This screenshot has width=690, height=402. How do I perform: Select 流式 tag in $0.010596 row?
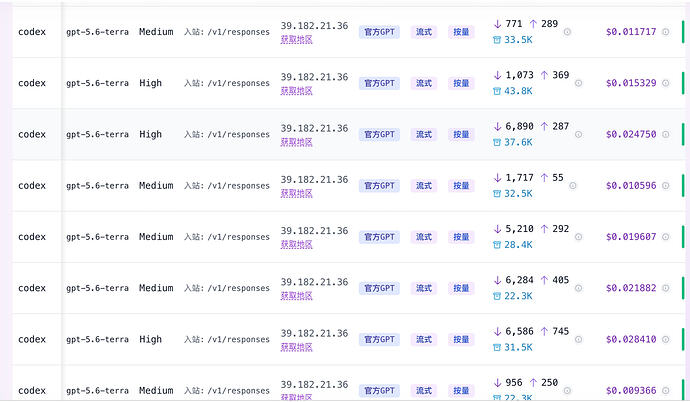424,186
